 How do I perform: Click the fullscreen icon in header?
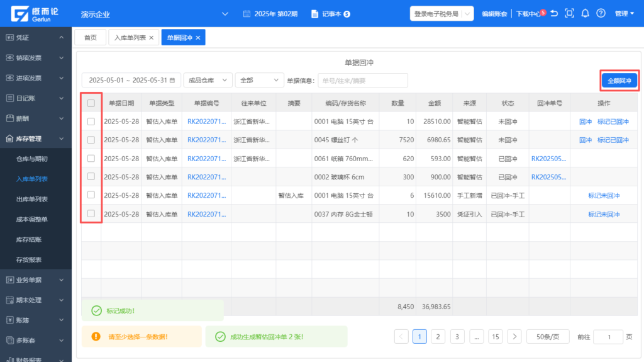[x=570, y=13]
